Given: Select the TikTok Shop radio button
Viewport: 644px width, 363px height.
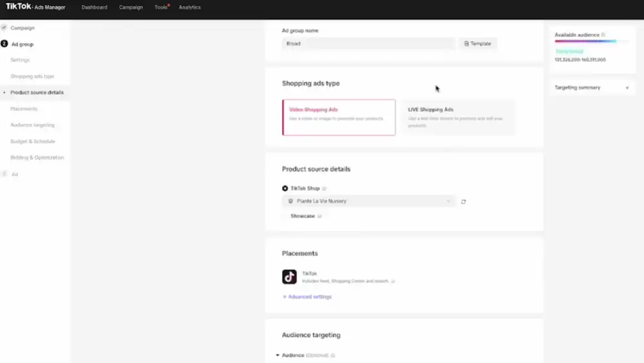Looking at the screenshot, I should pos(285,189).
